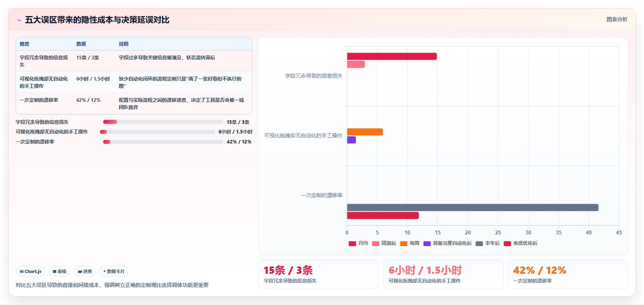Click the 字段冗余导致的信息损失 table row name
Screen dimensions: 644x305
(x=44, y=61)
